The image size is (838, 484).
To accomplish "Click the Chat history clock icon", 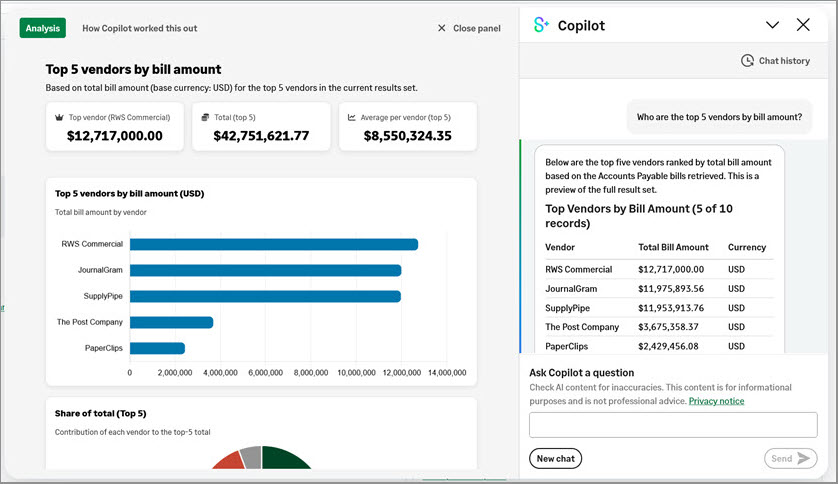I will [x=747, y=61].
